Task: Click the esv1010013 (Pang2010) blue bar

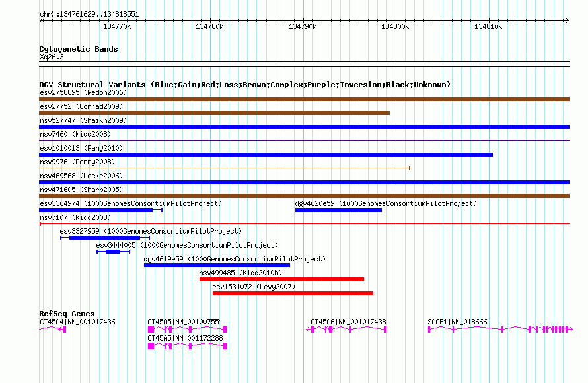Action: tap(266, 155)
